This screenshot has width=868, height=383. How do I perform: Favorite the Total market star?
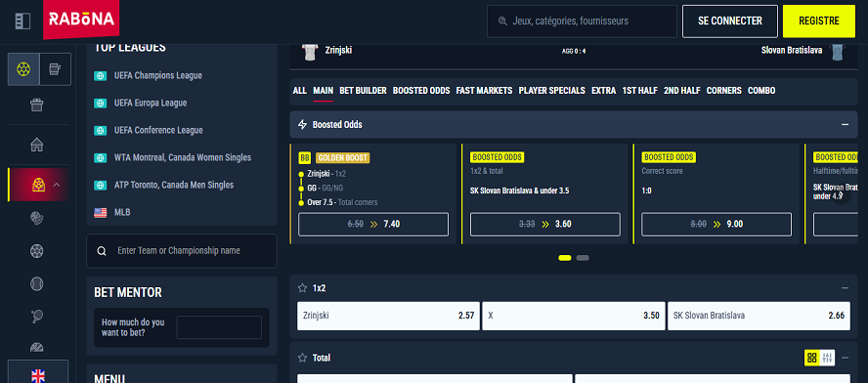point(302,358)
